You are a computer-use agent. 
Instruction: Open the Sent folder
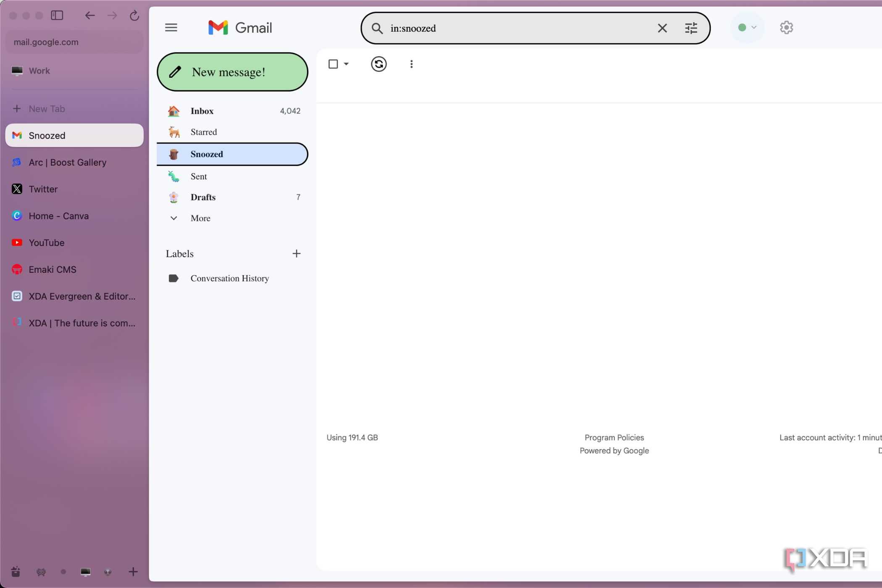pos(232,176)
